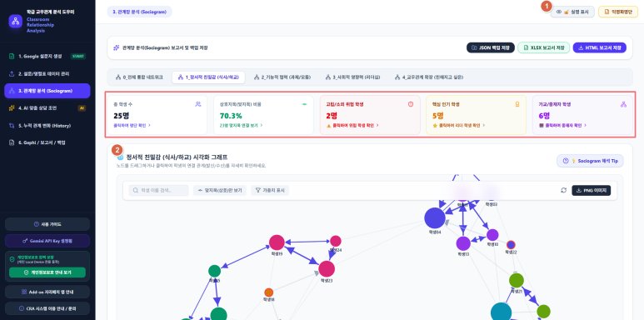Select the small pink node labeled 24
This screenshot has height=320, width=644.
tap(336, 241)
